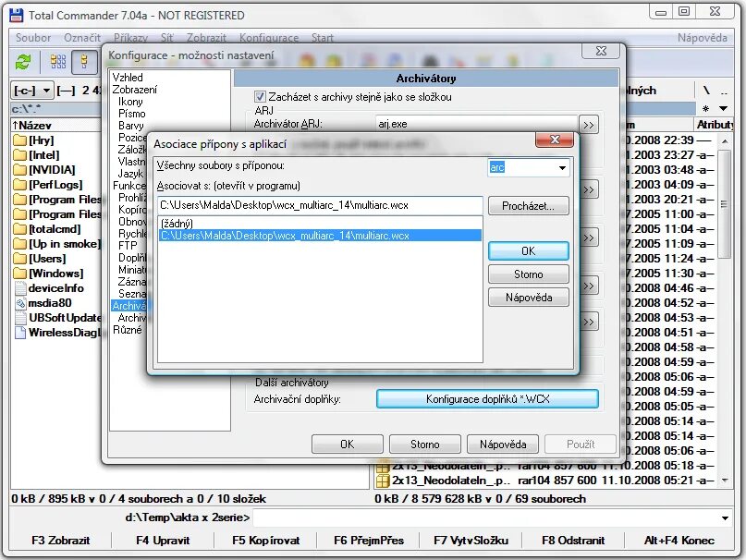This screenshot has width=746, height=560.
Task: Open the drive c dropdown
Action: (x=31, y=90)
